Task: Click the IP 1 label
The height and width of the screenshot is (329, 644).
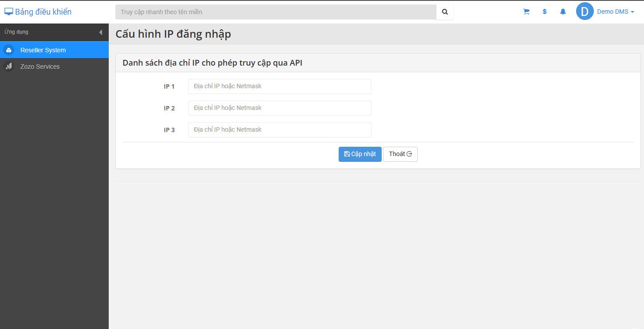Action: 169,86
